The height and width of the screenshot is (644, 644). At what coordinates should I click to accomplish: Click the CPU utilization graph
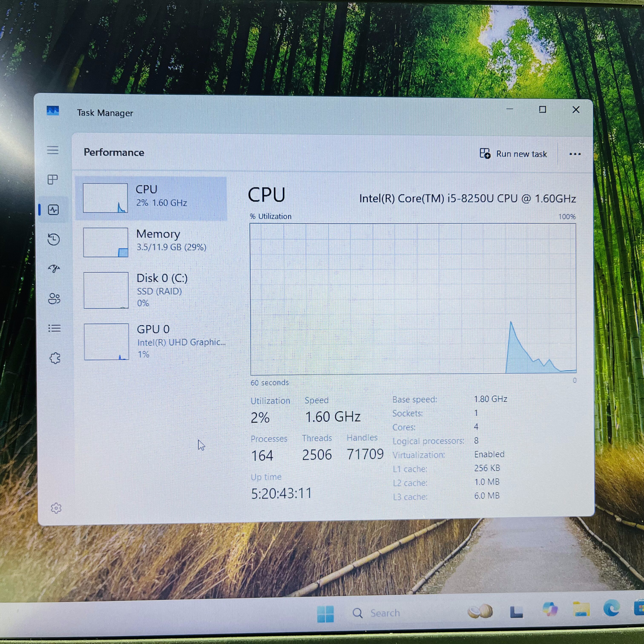413,299
